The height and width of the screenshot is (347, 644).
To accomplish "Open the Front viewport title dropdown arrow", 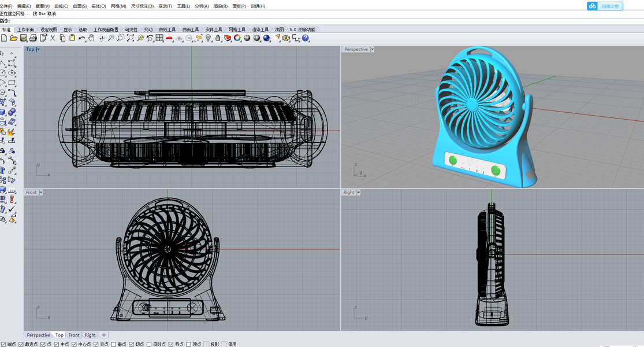I will click(x=41, y=193).
